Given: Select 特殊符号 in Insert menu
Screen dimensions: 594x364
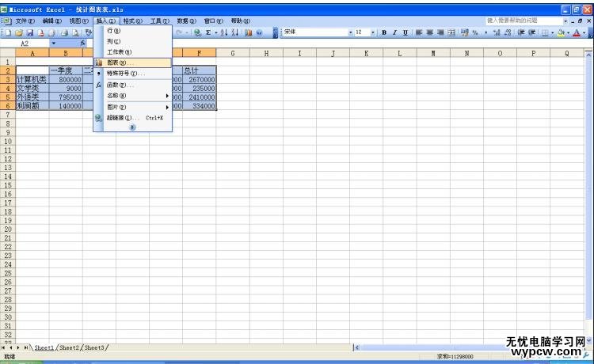Looking at the screenshot, I should (132, 73).
